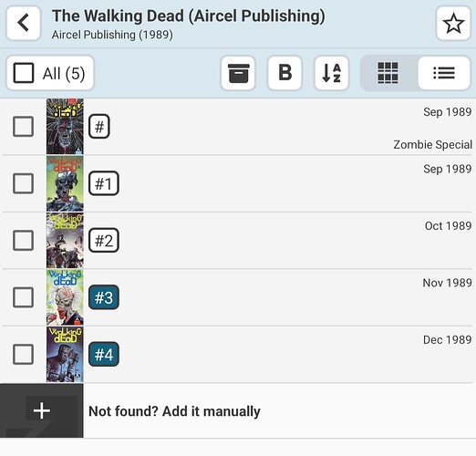
Task: Open the Zombie Special cover thumbnail
Action: click(x=65, y=126)
